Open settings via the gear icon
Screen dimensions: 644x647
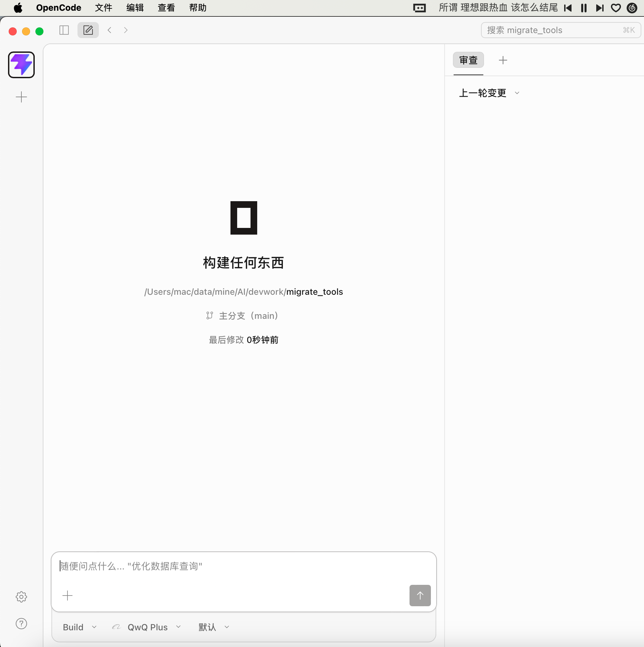21,597
